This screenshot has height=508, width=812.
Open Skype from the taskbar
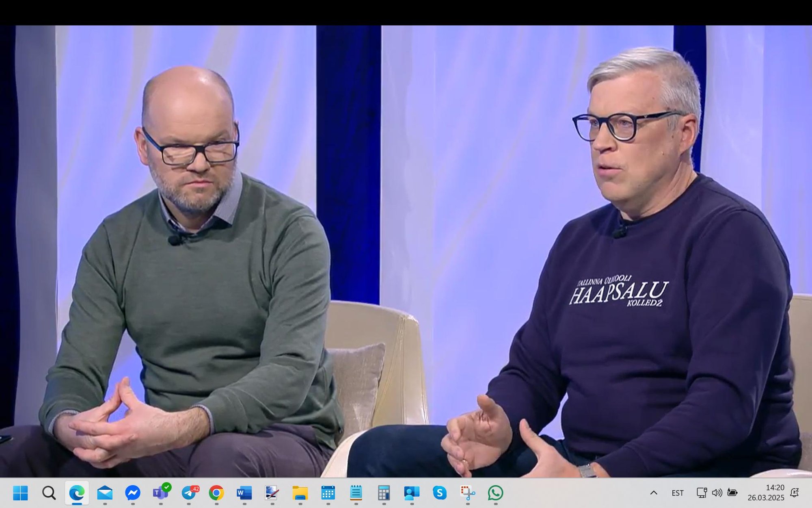[x=440, y=493]
